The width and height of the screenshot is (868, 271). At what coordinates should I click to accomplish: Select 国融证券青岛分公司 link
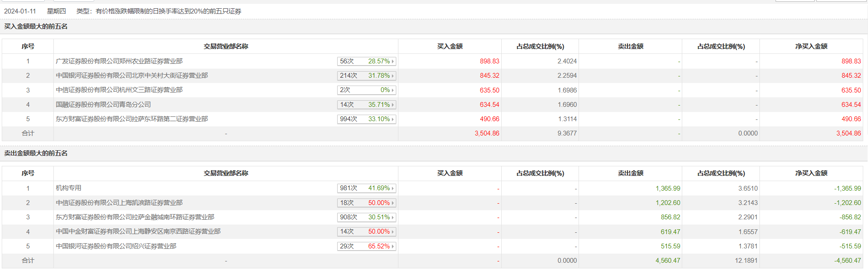103,105
